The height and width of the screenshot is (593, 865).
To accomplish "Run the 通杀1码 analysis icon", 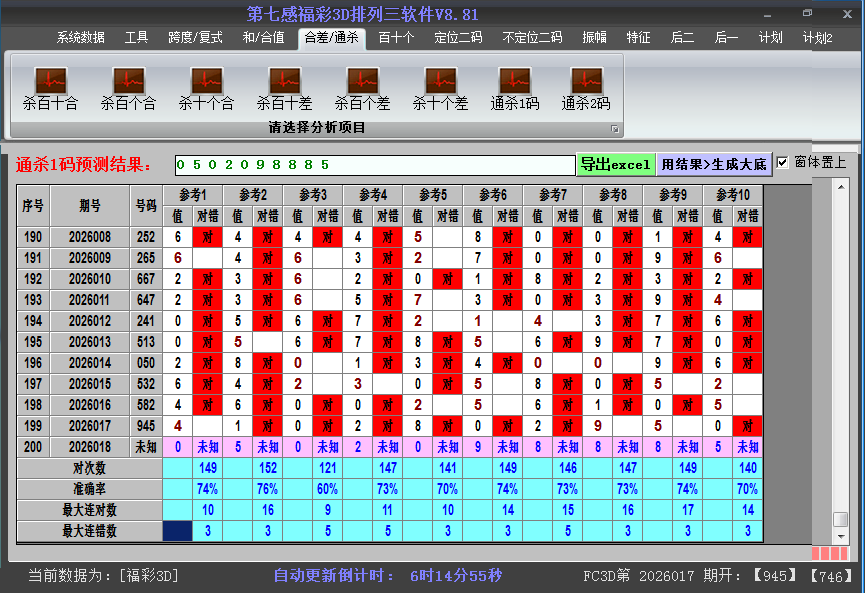I will pos(515,87).
